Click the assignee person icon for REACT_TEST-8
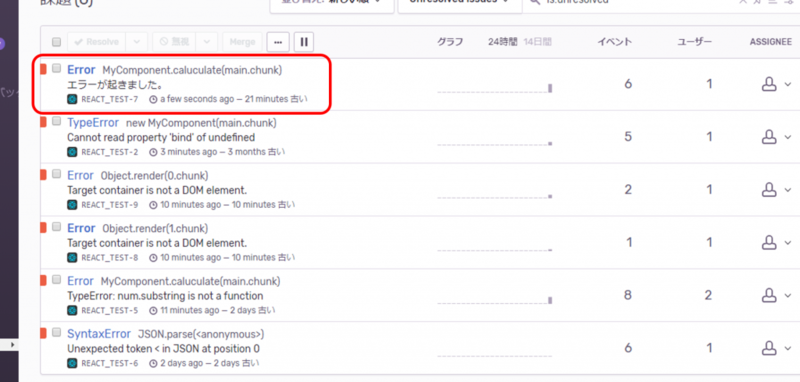800x382 pixels. 769,242
